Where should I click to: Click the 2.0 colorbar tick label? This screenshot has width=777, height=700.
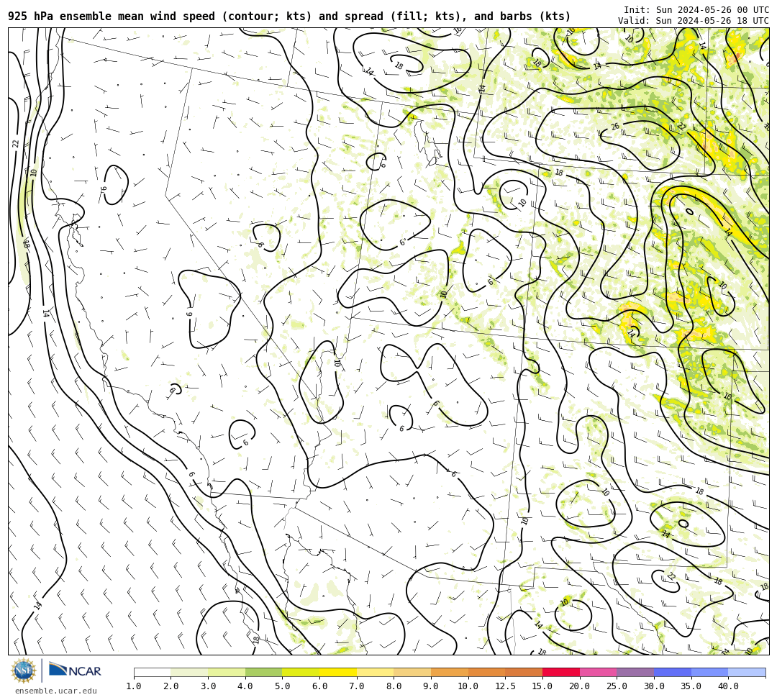point(171,686)
